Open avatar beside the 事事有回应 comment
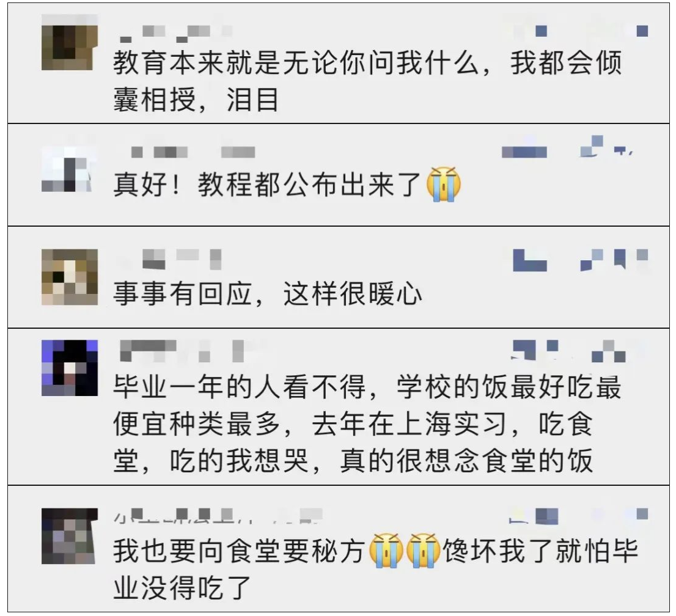 pos(70,277)
